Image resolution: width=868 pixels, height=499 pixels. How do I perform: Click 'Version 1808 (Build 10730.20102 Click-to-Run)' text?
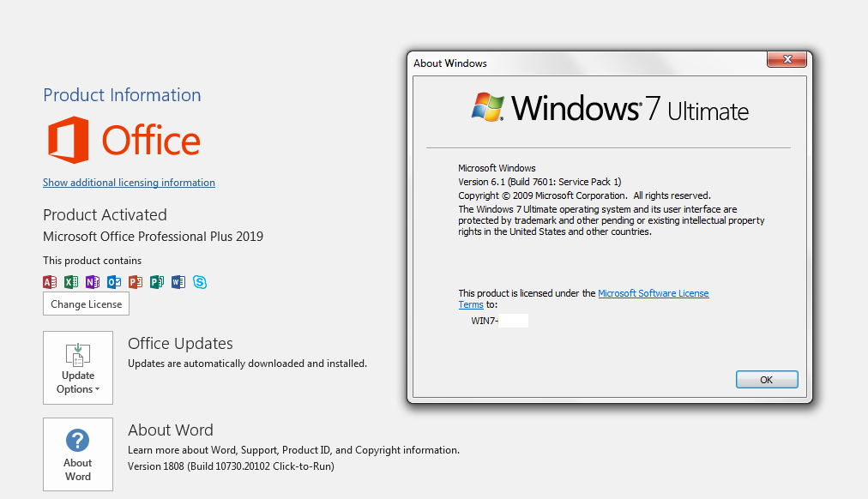click(x=232, y=466)
